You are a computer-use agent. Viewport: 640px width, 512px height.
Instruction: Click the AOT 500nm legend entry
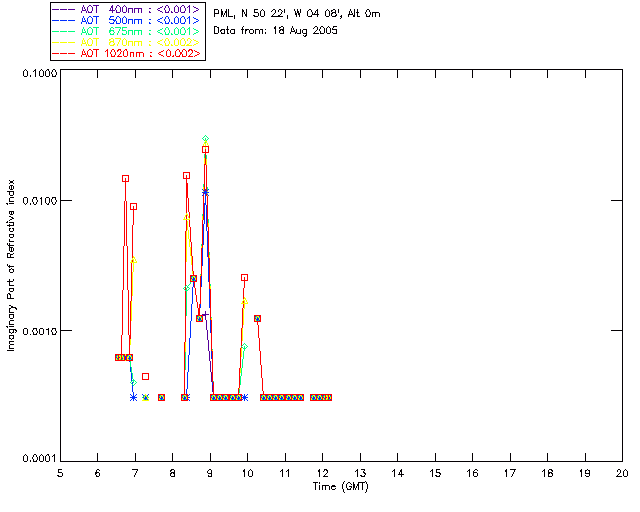[127, 20]
